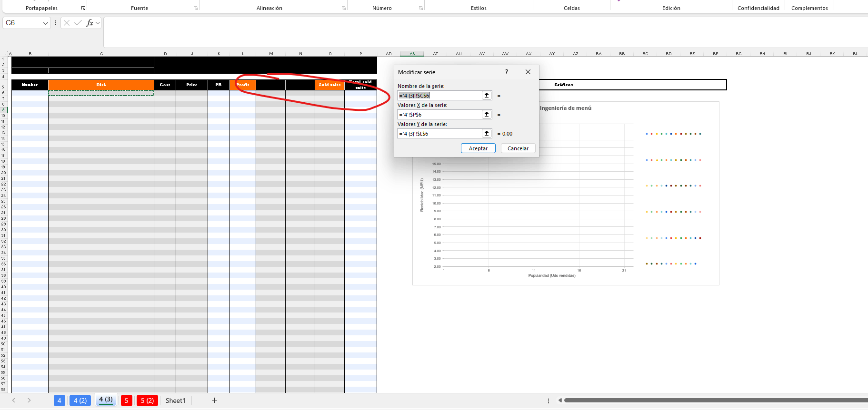Switch to sheet tab 4 (2)
Viewport: 868px width, 410px height.
click(80, 400)
